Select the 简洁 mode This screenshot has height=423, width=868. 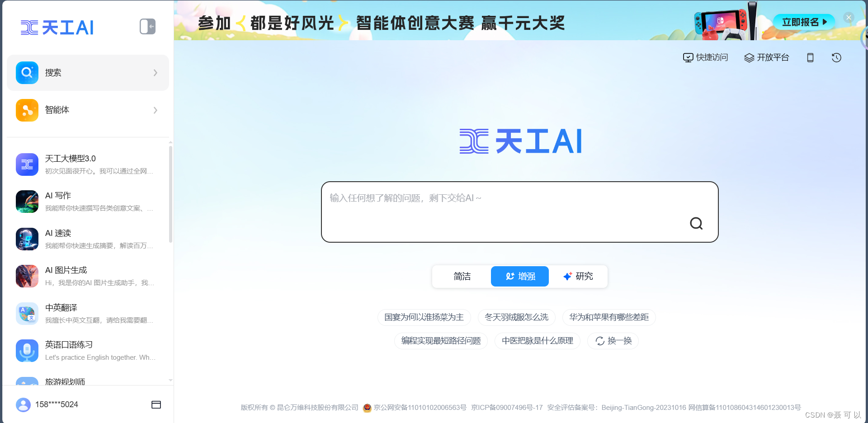[462, 276]
